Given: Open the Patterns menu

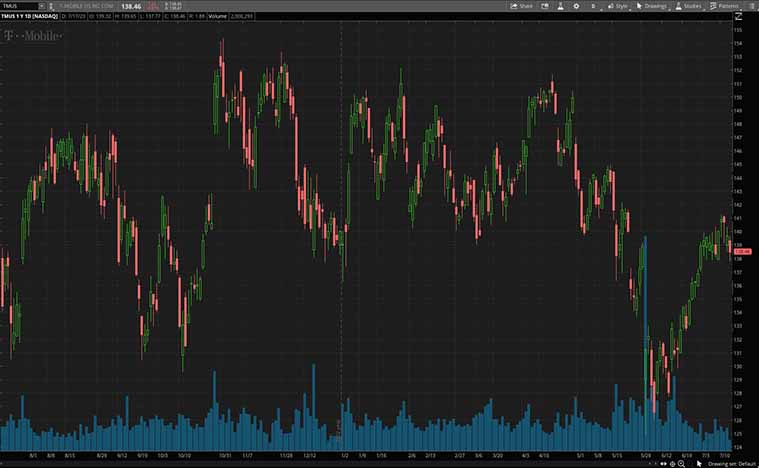Looking at the screenshot, I should tap(724, 6).
